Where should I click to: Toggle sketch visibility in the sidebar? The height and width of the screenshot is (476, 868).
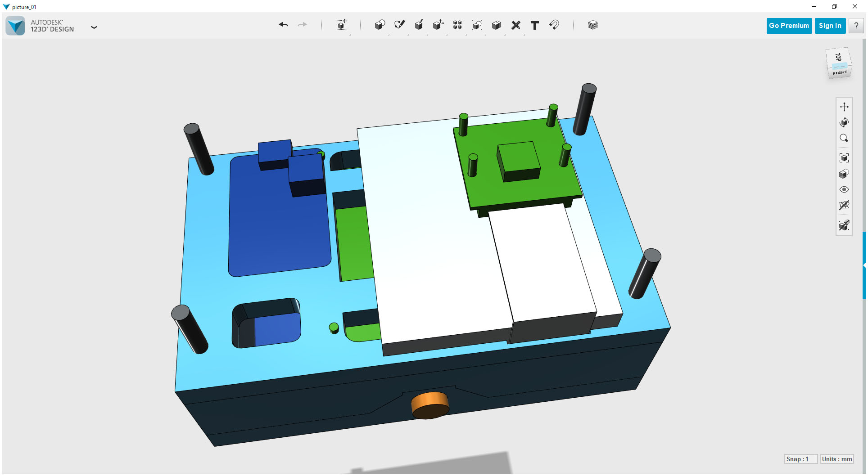(x=844, y=225)
